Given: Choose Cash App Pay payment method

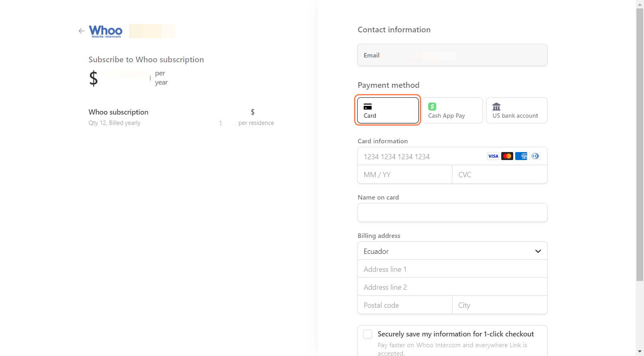Looking at the screenshot, I should [452, 111].
